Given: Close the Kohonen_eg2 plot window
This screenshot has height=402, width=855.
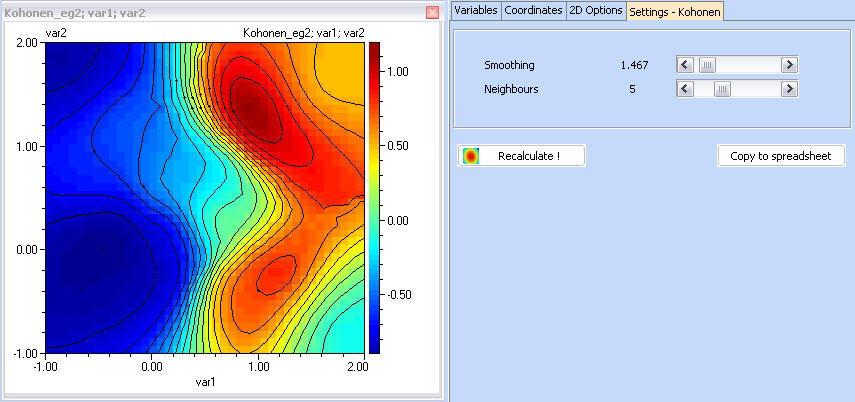Looking at the screenshot, I should tap(432, 13).
